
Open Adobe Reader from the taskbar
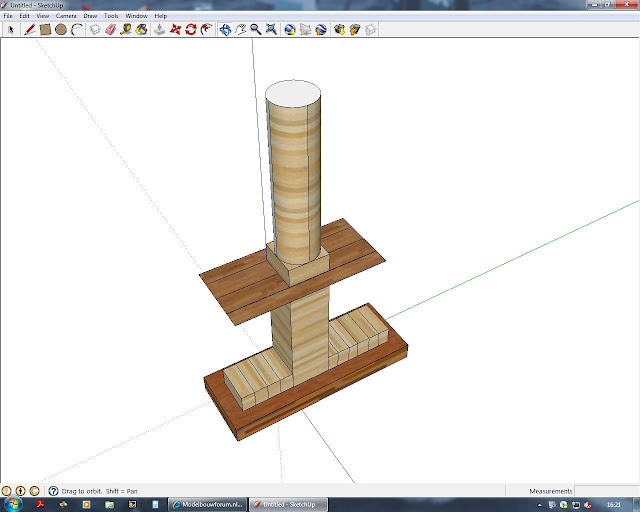pyautogui.click(x=40, y=505)
